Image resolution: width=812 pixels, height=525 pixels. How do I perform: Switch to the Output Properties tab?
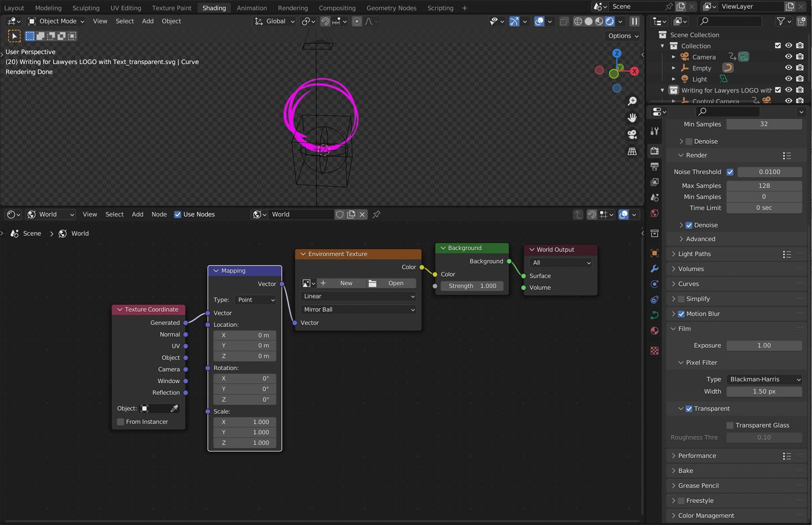[654, 167]
